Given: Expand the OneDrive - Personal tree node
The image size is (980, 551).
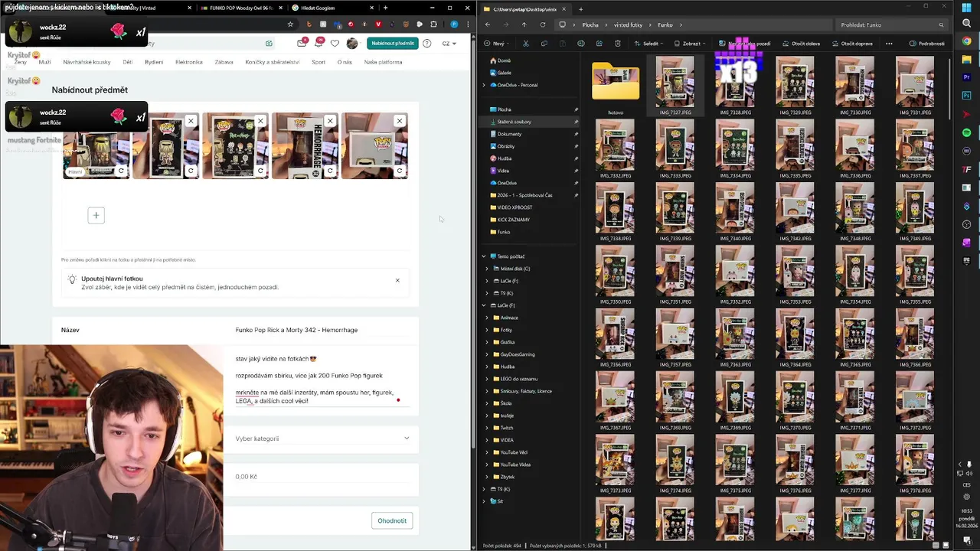Looking at the screenshot, I should click(x=484, y=85).
